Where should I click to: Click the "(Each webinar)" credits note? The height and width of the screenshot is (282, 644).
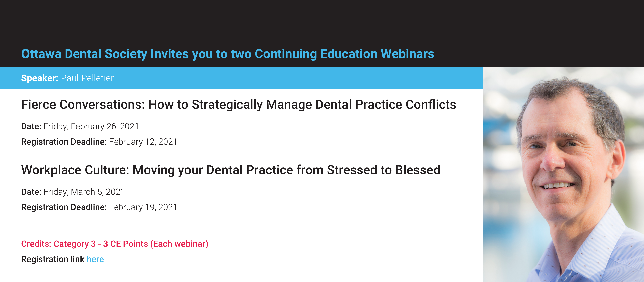[179, 244]
